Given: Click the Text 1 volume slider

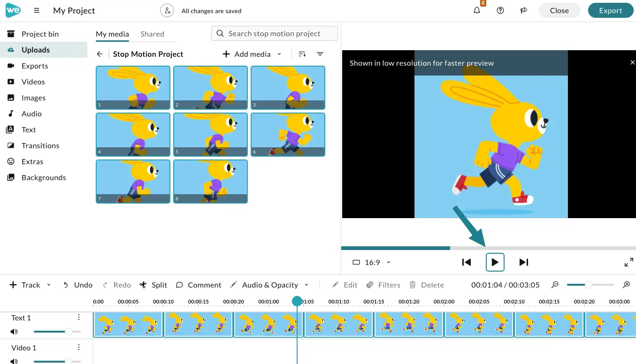Looking at the screenshot, I should point(57,332).
